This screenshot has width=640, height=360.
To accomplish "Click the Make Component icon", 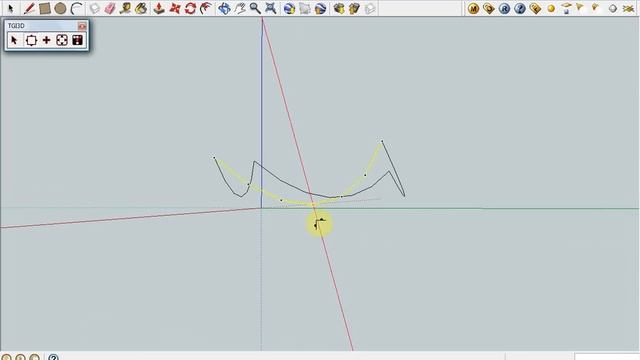I will pyautogui.click(x=95, y=8).
